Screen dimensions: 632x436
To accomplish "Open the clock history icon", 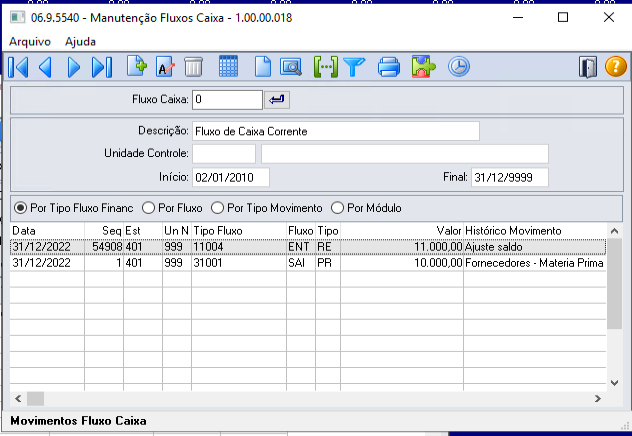I will (x=459, y=67).
